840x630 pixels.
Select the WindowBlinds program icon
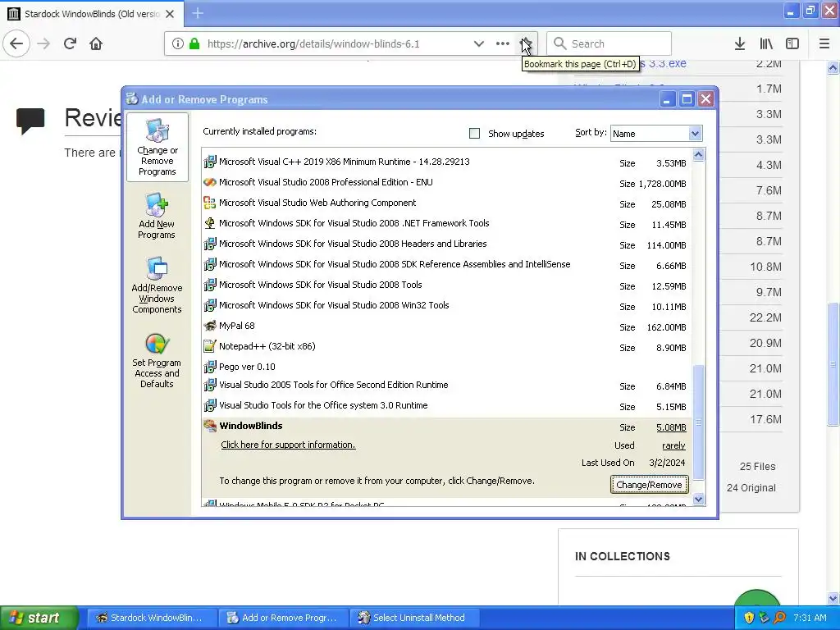point(209,426)
